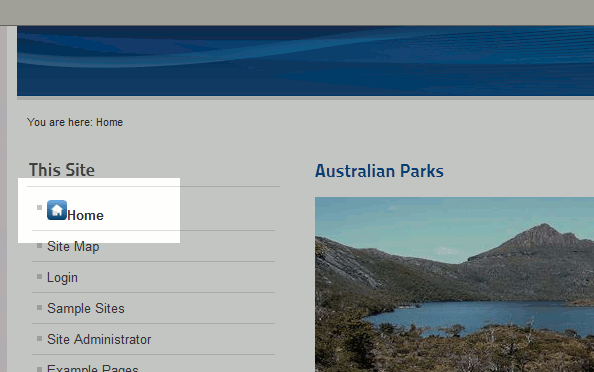
Task: Open the Site Administrator link
Action: tap(99, 339)
